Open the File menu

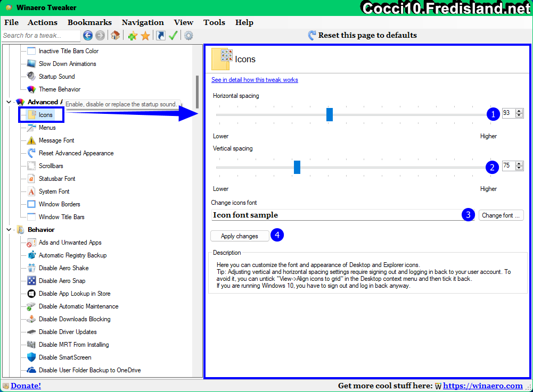tap(12, 22)
